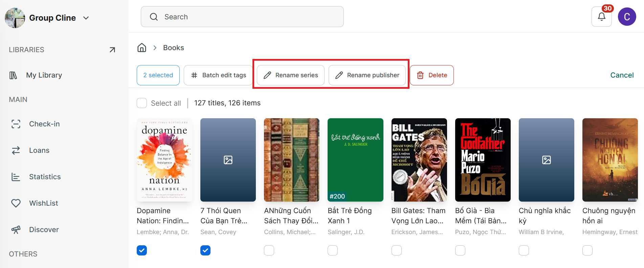Click the 2 selected button
This screenshot has width=644, height=268.
(158, 75)
